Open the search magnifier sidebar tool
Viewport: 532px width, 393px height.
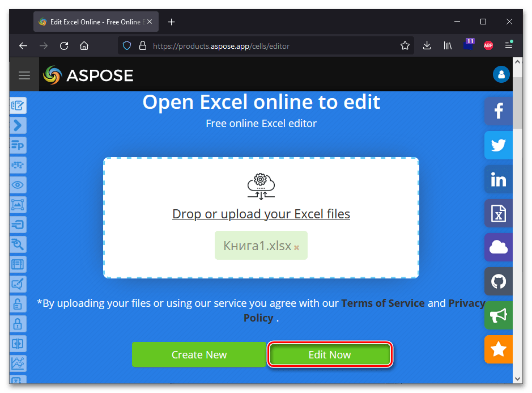(18, 244)
